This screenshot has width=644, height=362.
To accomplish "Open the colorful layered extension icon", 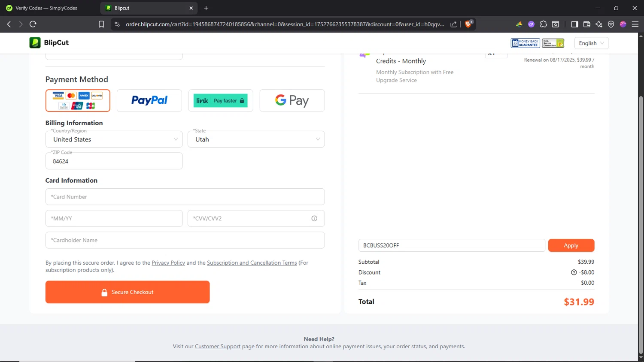I will click(519, 24).
